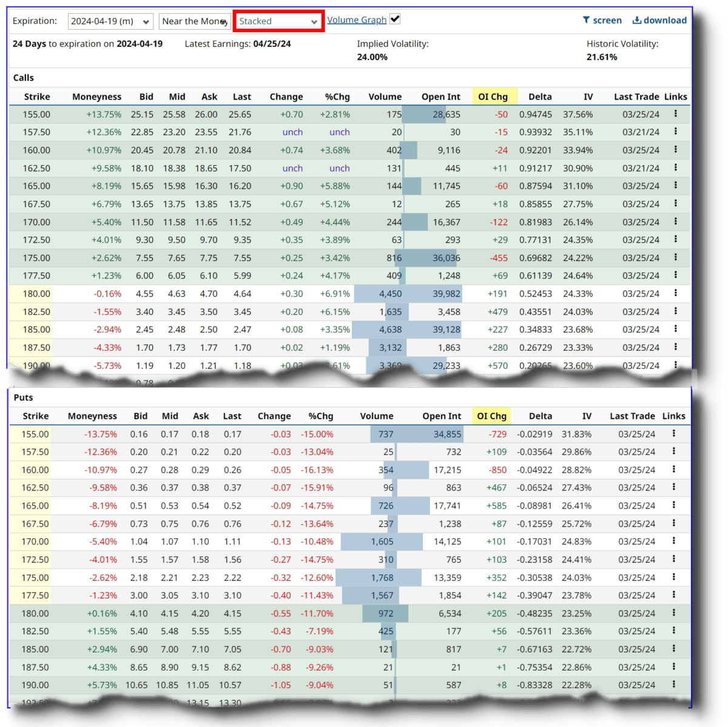Uncheck the Volume Graph checkbox
728x727 pixels.
pyautogui.click(x=395, y=18)
